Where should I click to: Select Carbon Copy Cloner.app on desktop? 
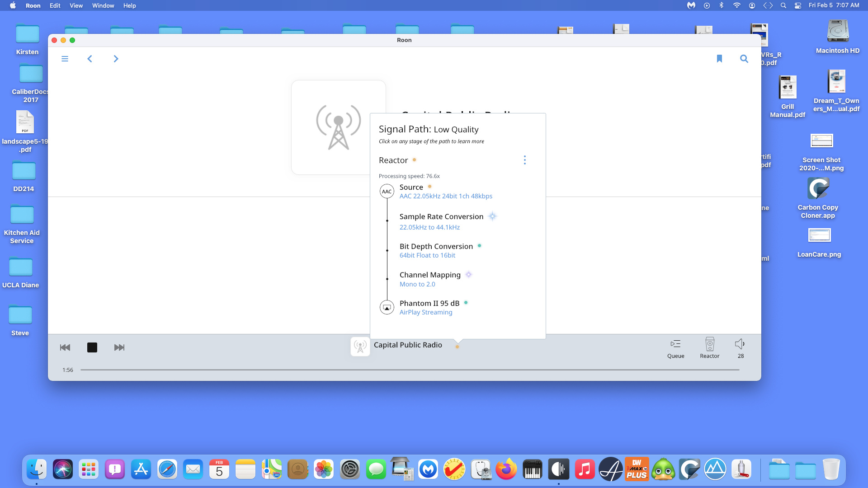(818, 198)
